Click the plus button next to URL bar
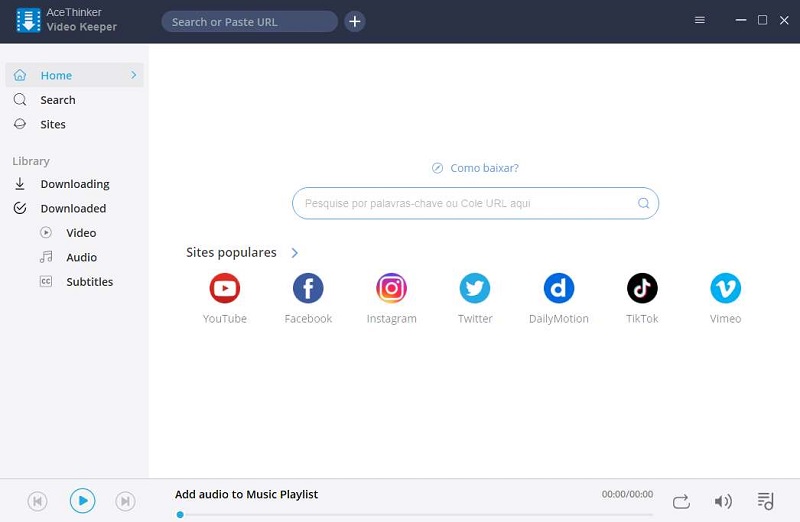 point(355,21)
